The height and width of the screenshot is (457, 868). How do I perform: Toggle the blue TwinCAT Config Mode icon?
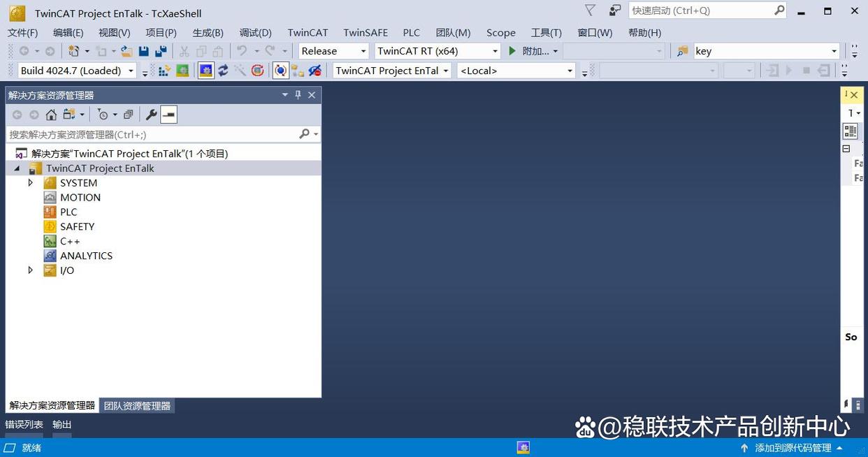click(x=206, y=71)
